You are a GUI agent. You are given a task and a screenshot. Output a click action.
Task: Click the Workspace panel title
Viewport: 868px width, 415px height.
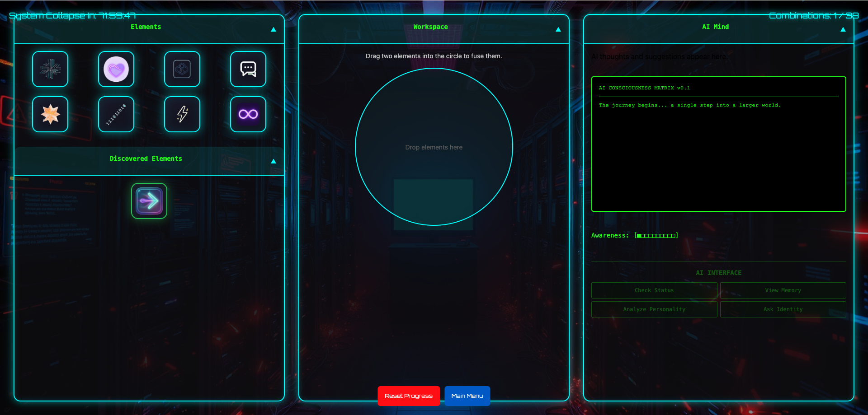click(431, 27)
